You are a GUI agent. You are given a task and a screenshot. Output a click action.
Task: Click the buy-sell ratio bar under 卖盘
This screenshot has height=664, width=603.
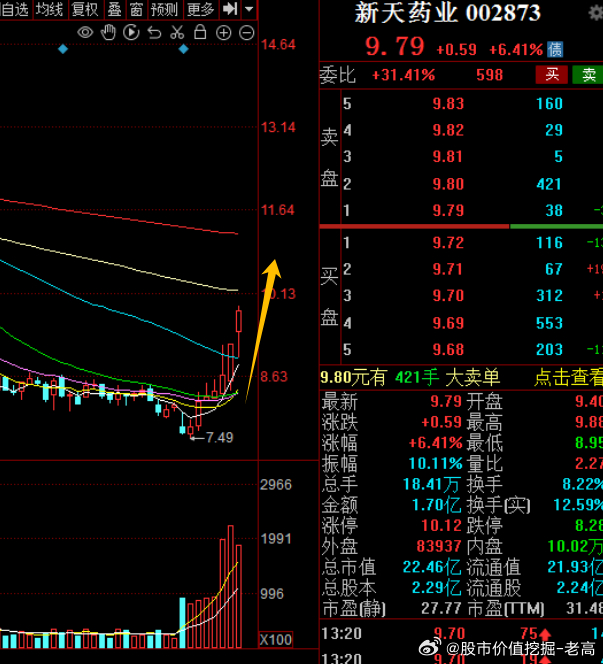click(461, 227)
